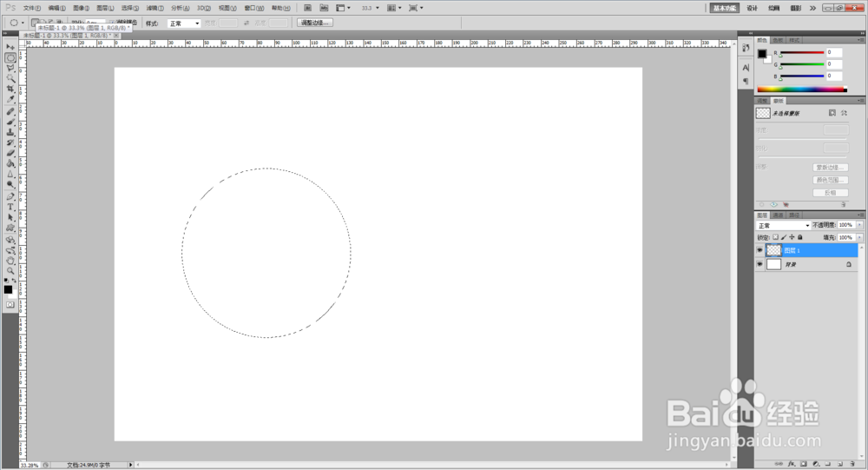Open the screen mode dropdown
Screen dimensions: 868x470
pos(416,9)
